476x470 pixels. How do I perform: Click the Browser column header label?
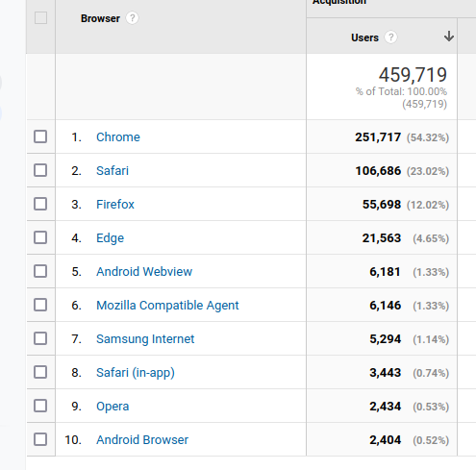pos(100,18)
